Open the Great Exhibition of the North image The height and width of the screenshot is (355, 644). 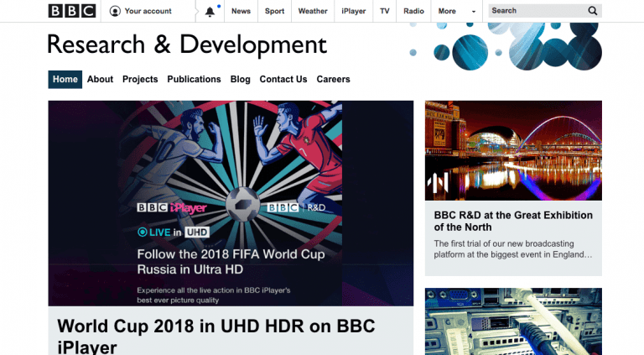513,150
